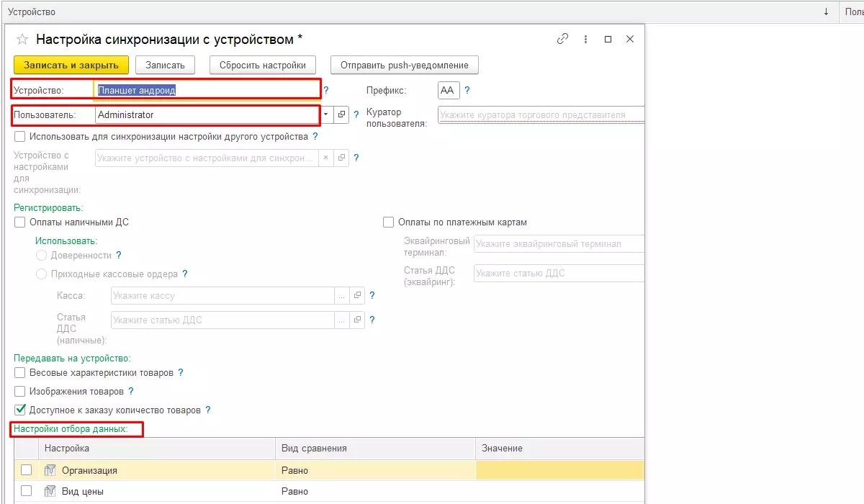Click Равно in the Организация row
The height and width of the screenshot is (504, 864).
294,470
